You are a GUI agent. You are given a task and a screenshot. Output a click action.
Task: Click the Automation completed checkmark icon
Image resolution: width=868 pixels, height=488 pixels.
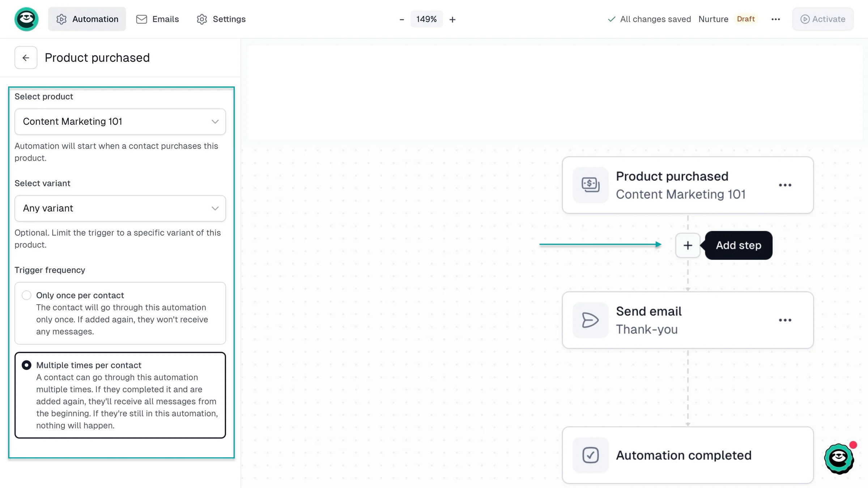(590, 455)
